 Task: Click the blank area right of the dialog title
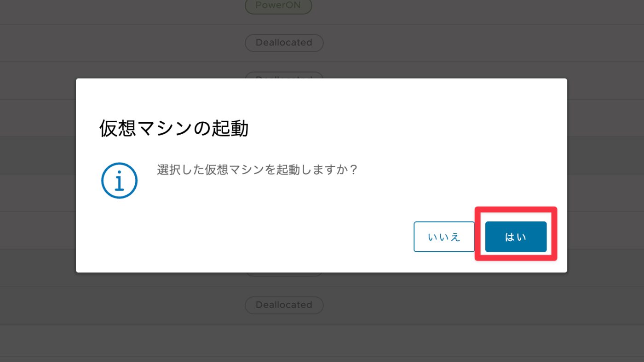click(x=405, y=129)
